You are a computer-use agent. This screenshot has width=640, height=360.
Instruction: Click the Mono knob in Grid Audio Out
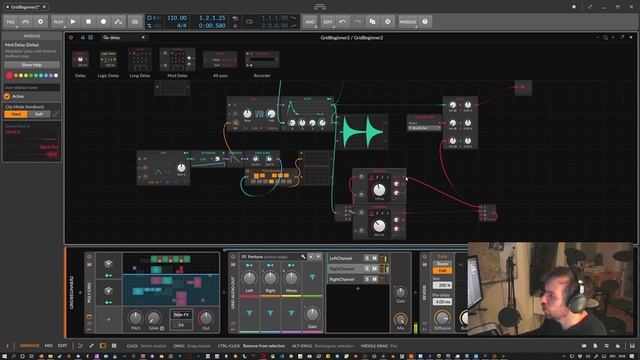291,278
